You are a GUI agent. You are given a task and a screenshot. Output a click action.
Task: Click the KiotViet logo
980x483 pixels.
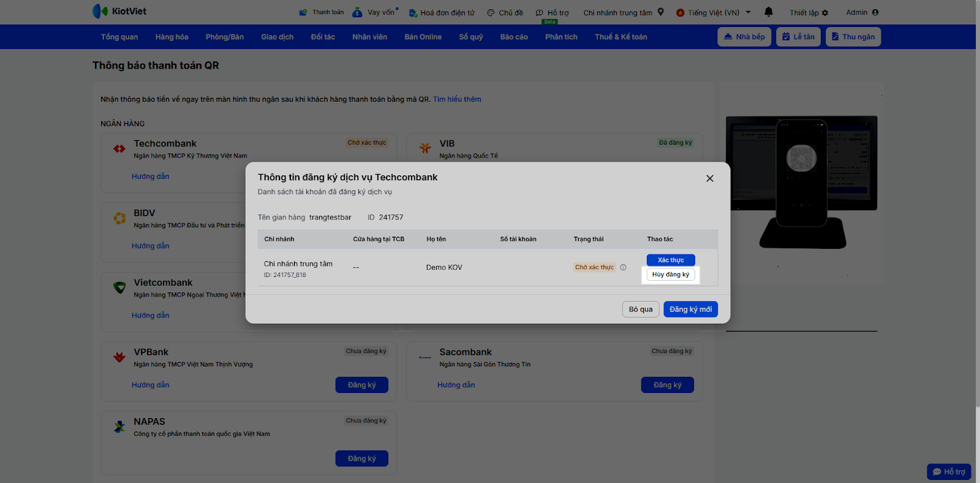tap(119, 11)
